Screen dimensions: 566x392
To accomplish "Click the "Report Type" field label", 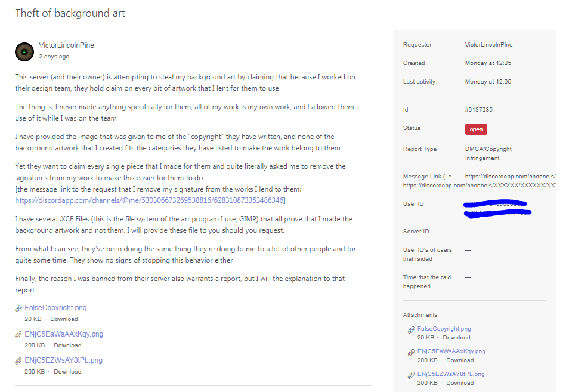I will click(420, 149).
